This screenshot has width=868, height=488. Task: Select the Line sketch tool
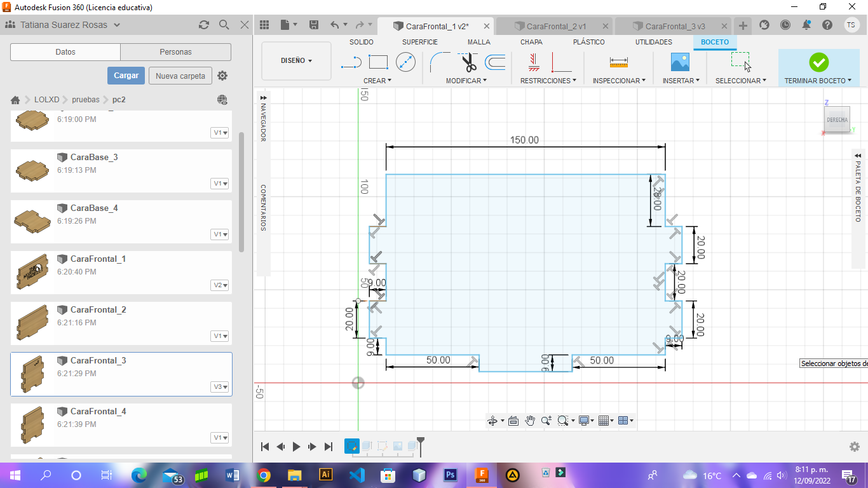[351, 62]
